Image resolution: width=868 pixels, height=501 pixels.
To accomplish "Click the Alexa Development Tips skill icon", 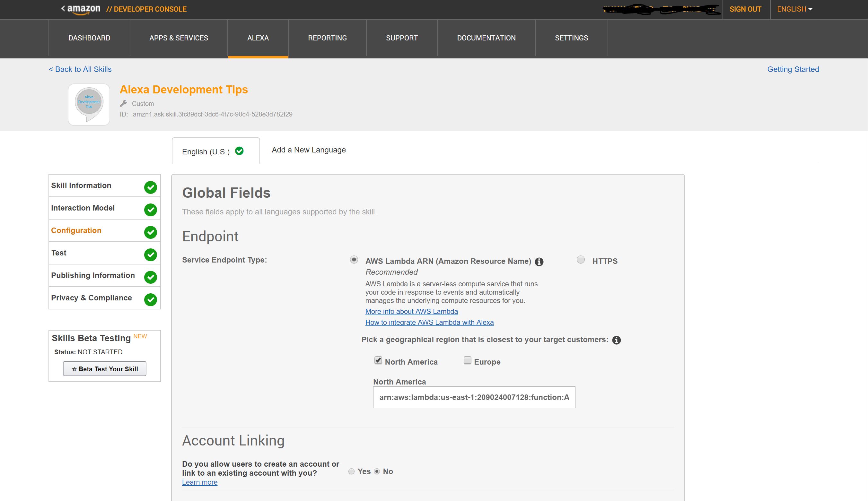I will (x=89, y=104).
